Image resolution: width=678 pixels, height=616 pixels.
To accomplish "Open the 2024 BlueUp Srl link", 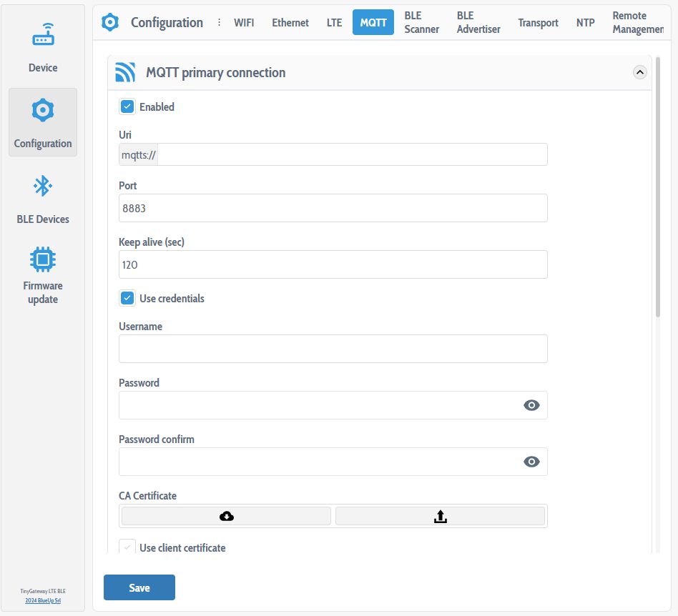I will (x=42, y=600).
